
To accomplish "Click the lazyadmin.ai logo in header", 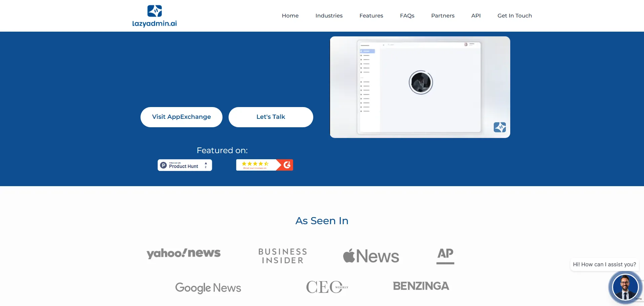I will coord(155,16).
